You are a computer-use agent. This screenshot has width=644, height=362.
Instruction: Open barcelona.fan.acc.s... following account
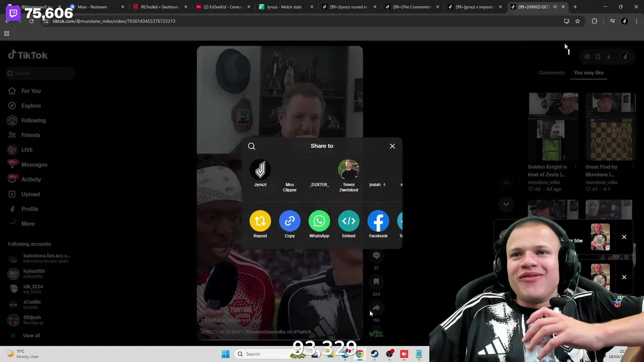point(39,258)
